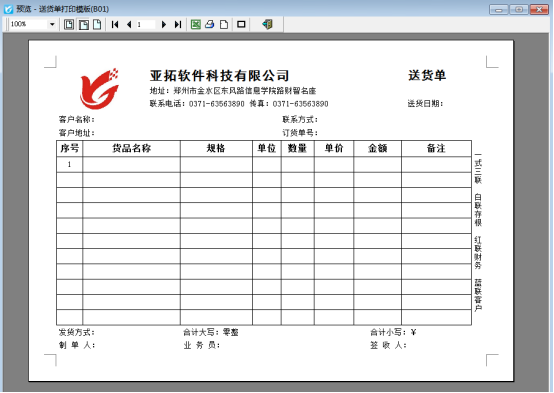This screenshot has width=554, height=393.
Task: Click the zoom percentage field showing 100%
Action: coord(29,24)
